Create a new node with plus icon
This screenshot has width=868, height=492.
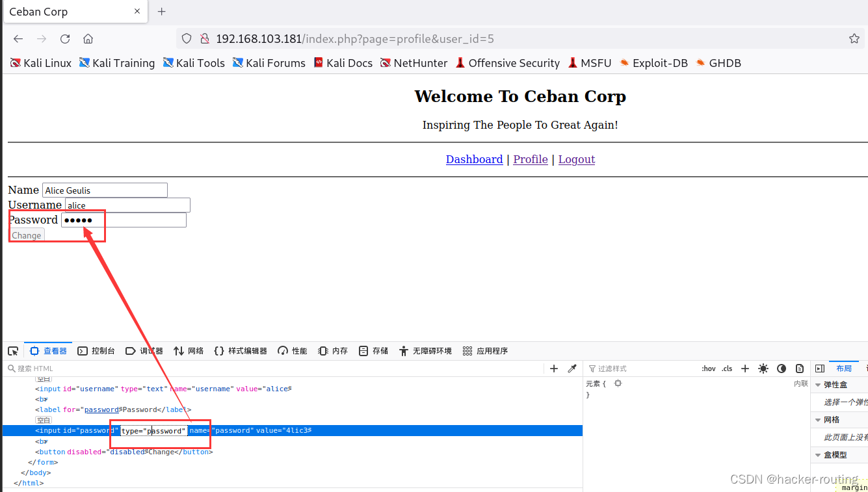(x=554, y=369)
